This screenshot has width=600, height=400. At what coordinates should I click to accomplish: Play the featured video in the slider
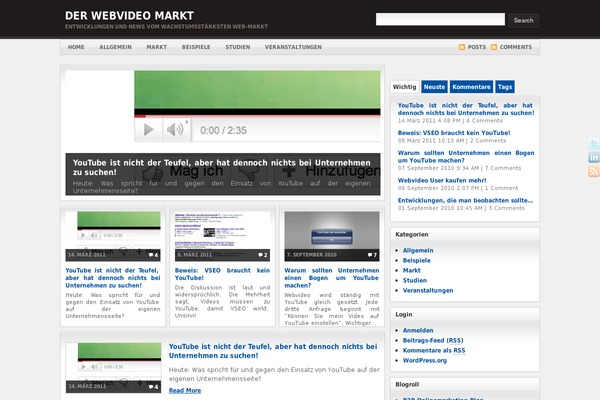(x=148, y=130)
